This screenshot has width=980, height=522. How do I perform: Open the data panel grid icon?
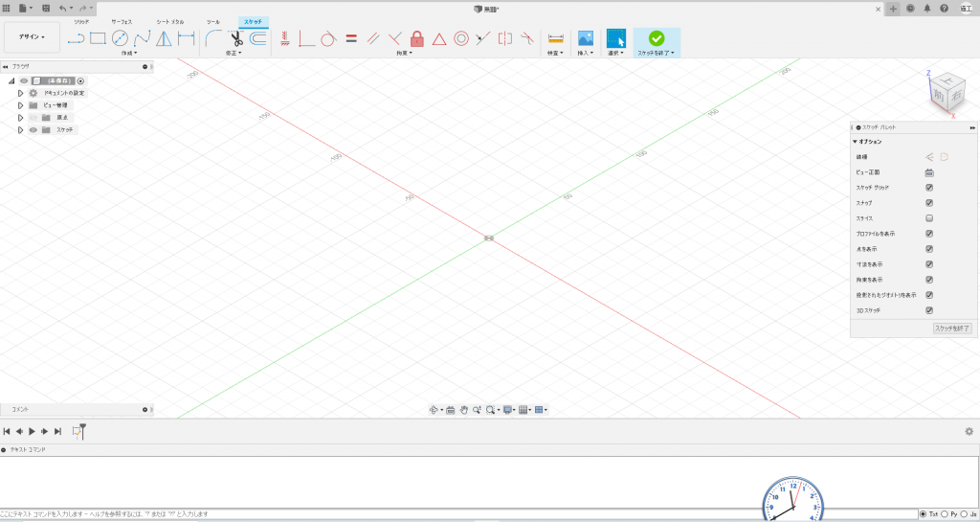tap(7, 8)
